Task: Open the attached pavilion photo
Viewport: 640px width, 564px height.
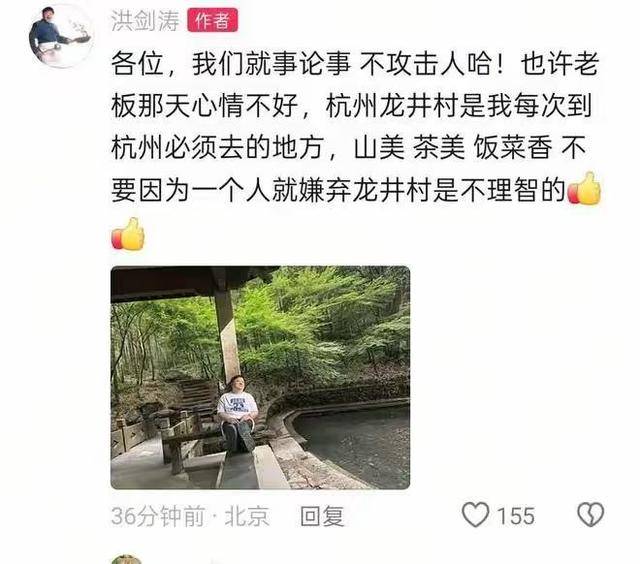Action: 260,377
